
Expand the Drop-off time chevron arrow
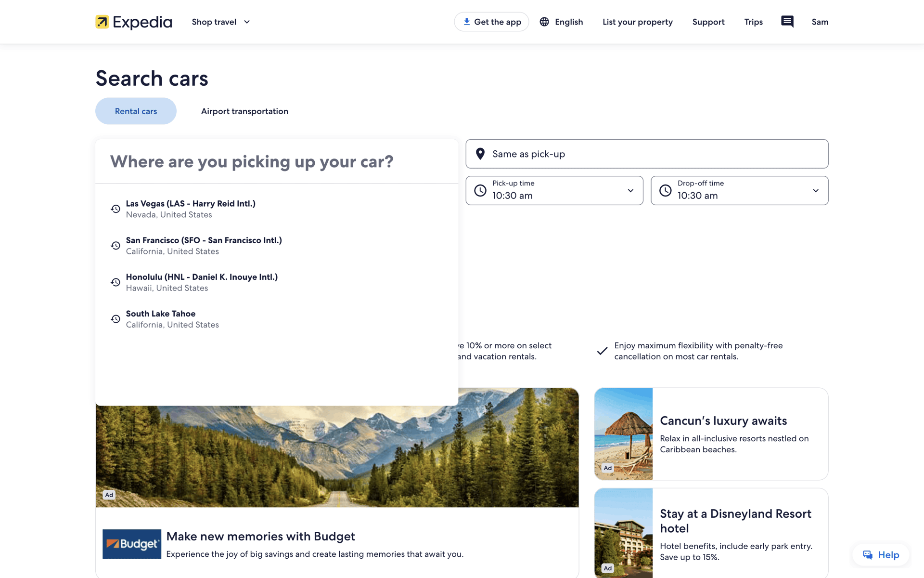pos(816,191)
